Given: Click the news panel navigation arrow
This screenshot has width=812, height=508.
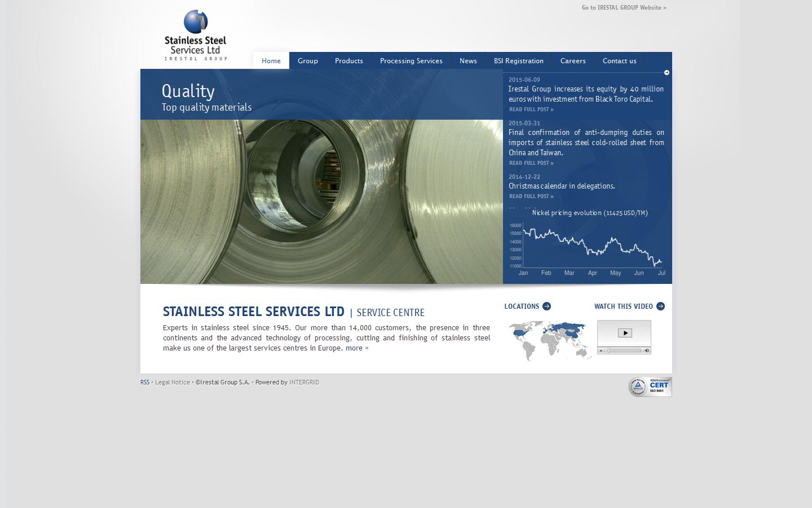Looking at the screenshot, I should (666, 72).
